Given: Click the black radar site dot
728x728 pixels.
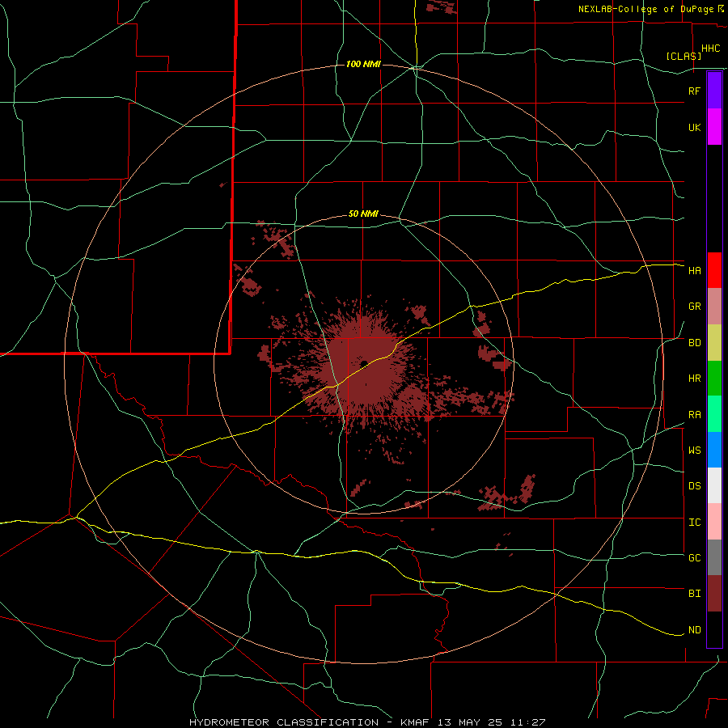Looking at the screenshot, I should (x=364, y=363).
